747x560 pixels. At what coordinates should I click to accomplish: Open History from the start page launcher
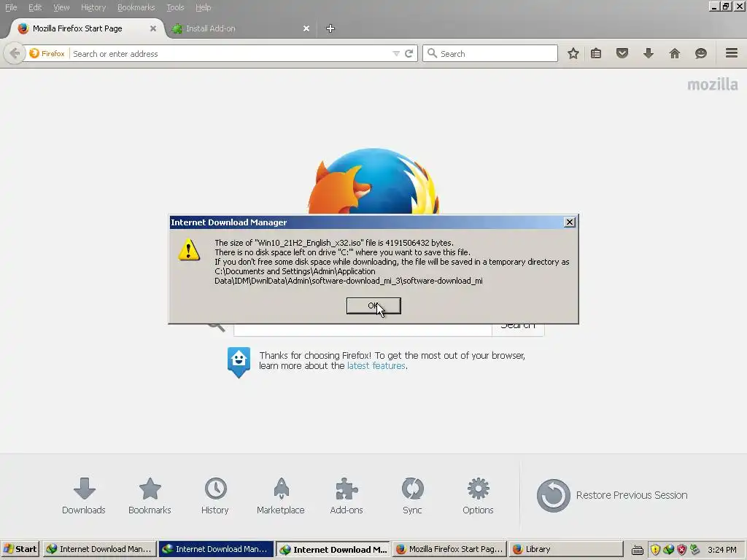tap(215, 496)
